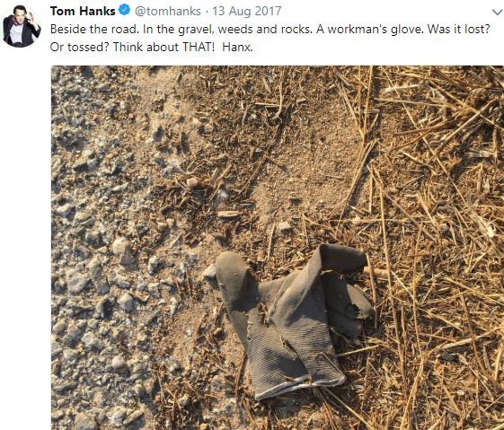The height and width of the screenshot is (430, 504).
Task: Visit the @tomhanks handle link
Action: click(x=168, y=11)
